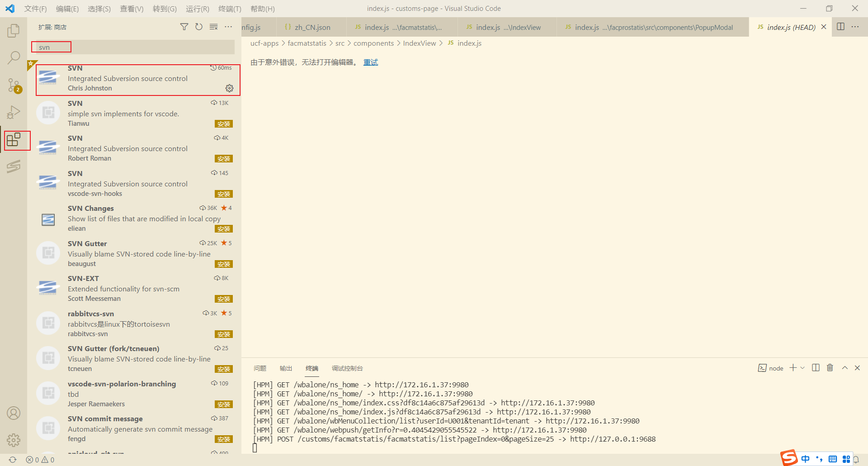Install the SVN-EXT extension

click(224, 299)
